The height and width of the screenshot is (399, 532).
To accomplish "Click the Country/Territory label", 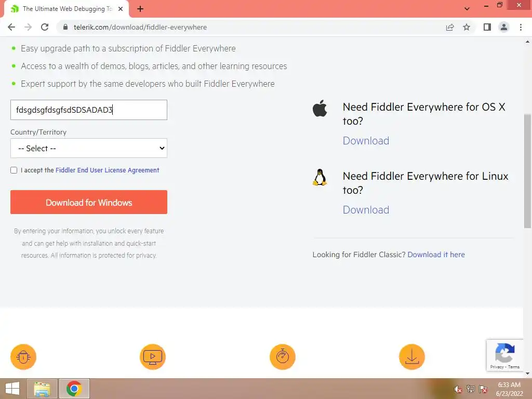I will [x=38, y=132].
